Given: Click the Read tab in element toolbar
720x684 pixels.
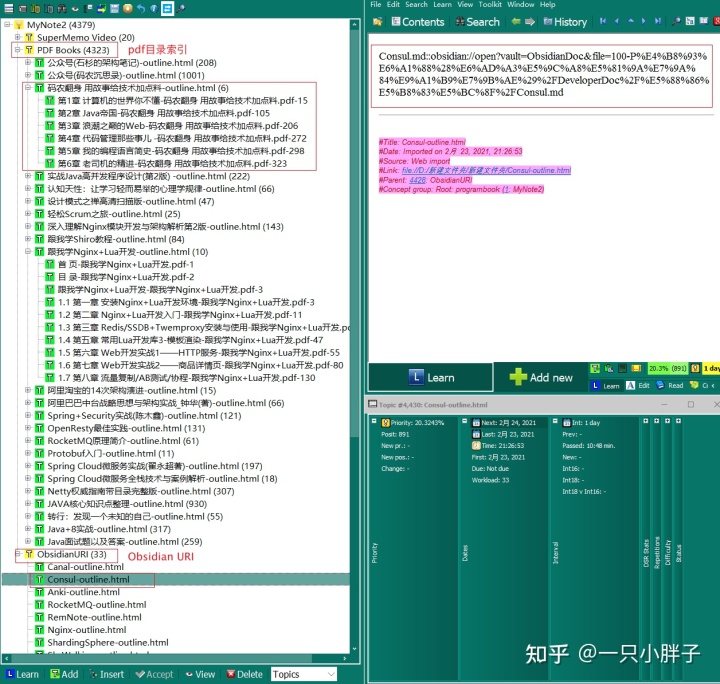Looking at the screenshot, I should click(670, 386).
